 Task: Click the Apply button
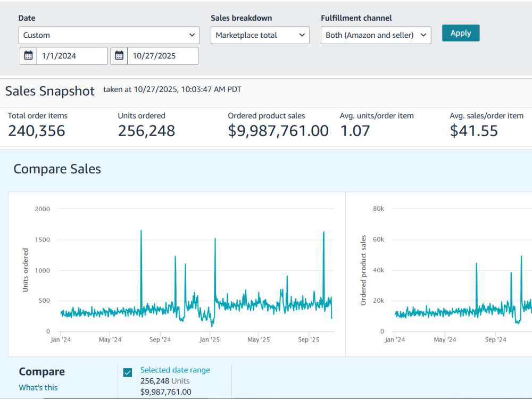(461, 33)
